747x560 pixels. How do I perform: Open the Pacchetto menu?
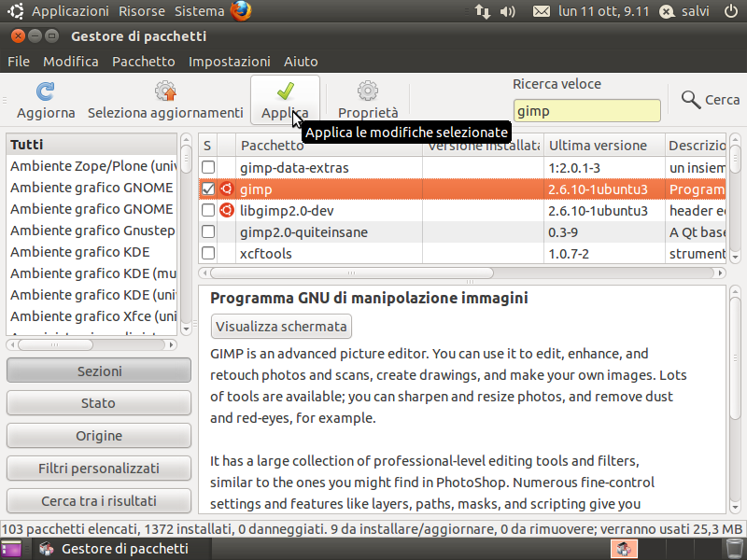pyautogui.click(x=144, y=62)
